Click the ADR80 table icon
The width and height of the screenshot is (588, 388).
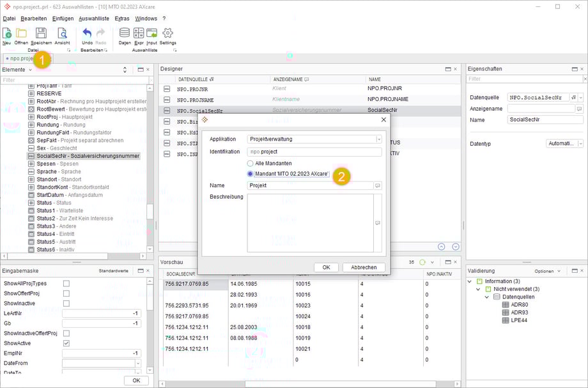pyautogui.click(x=506, y=305)
